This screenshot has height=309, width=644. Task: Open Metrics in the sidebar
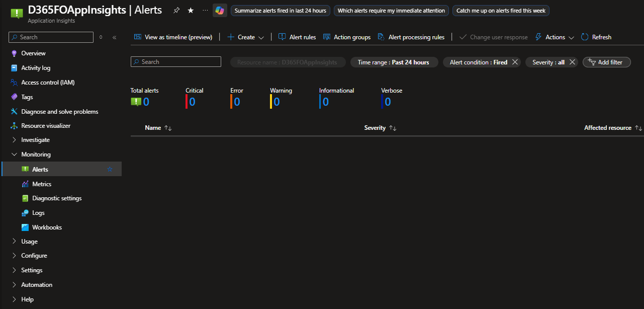coord(42,184)
